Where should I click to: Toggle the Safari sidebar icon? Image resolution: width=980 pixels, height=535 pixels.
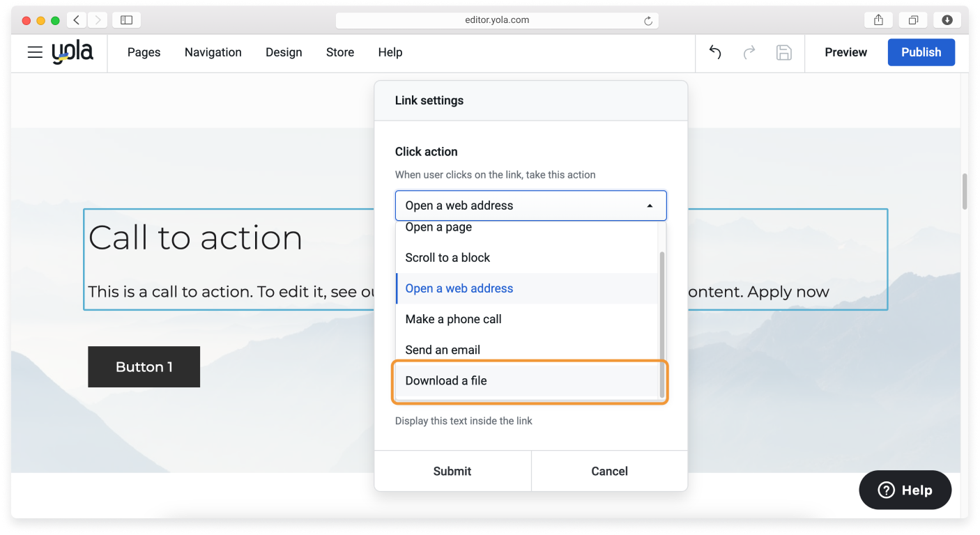pyautogui.click(x=126, y=20)
